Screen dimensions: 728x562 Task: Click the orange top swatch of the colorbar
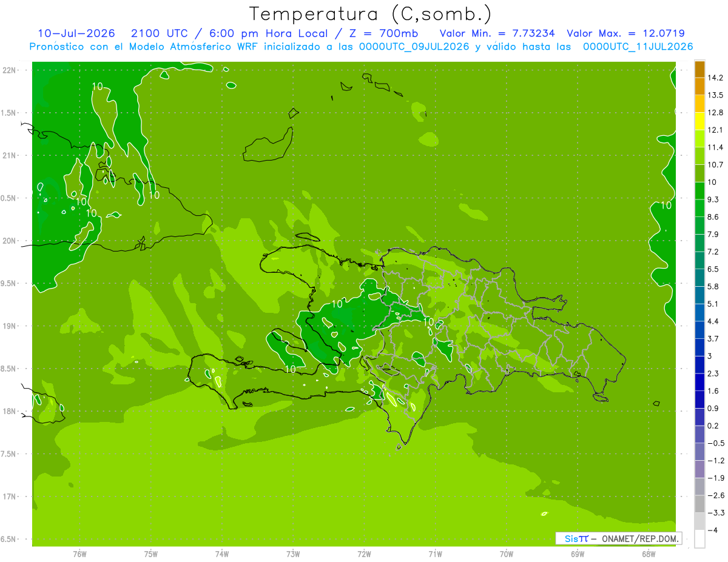[699, 69]
